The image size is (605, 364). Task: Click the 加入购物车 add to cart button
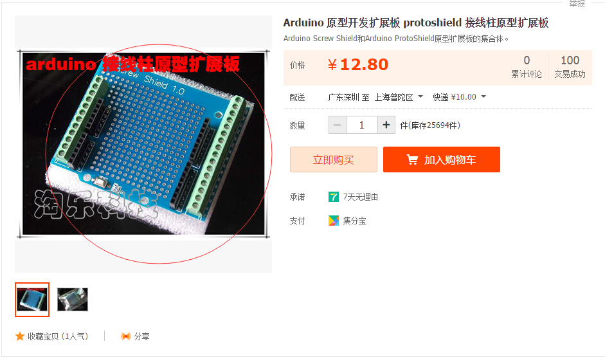442,159
